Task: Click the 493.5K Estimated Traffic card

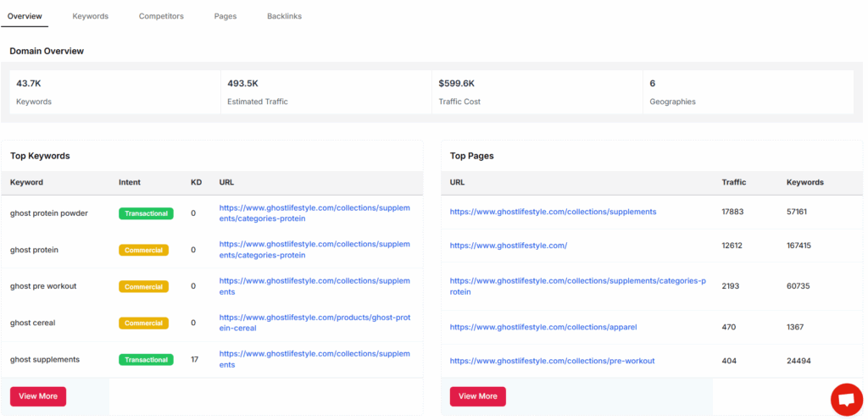Action: [326, 92]
